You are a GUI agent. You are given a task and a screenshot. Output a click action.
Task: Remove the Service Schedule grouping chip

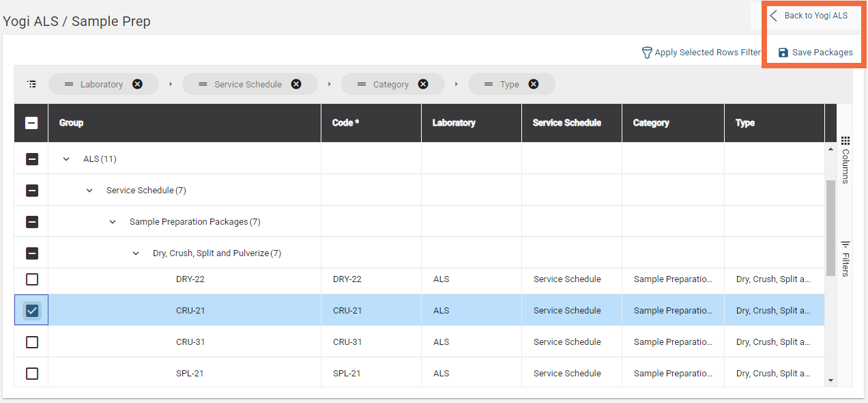tap(296, 84)
